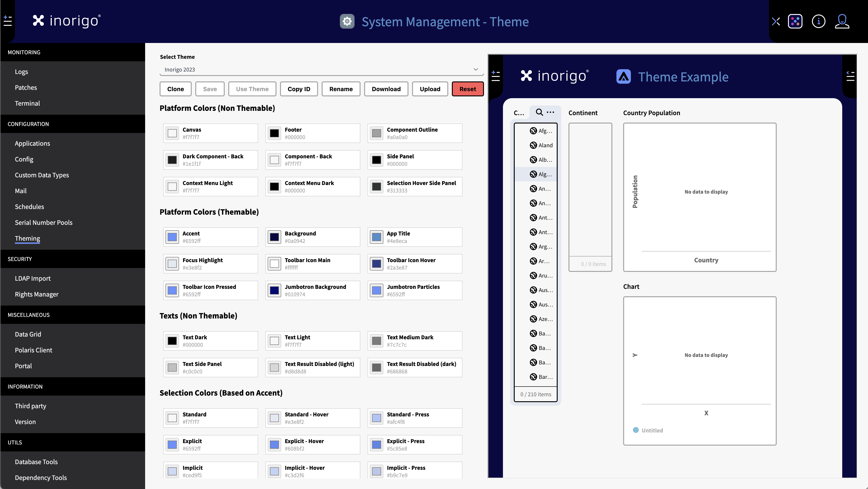Click the Clone button
This screenshot has width=868, height=489.
click(175, 89)
